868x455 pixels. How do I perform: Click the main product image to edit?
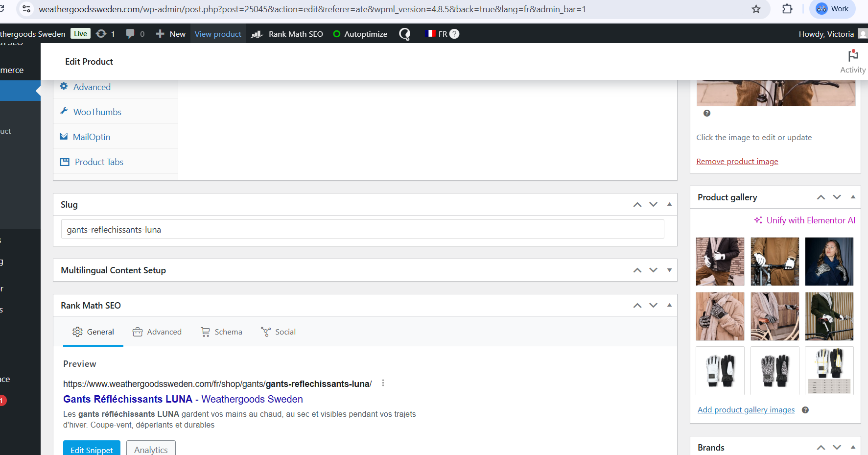point(776,93)
